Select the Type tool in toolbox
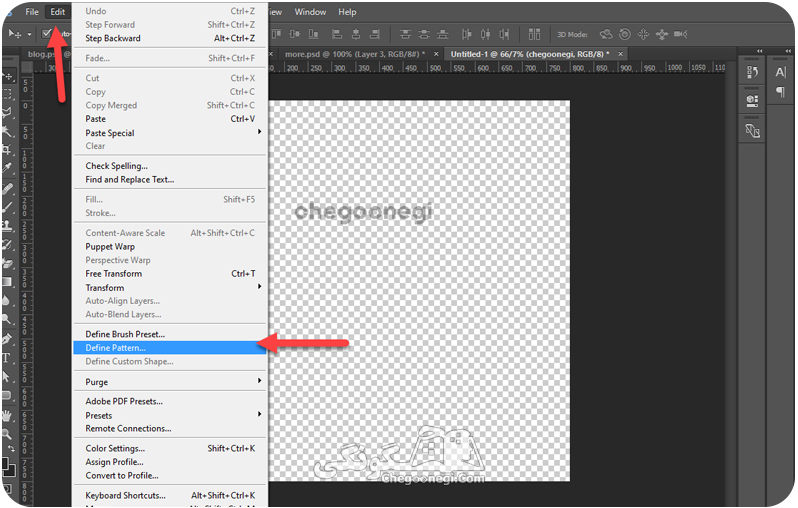The width and height of the screenshot is (798, 508). 7,358
